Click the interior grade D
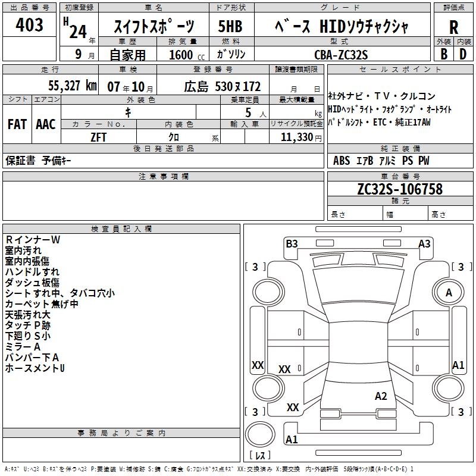 pyautogui.click(x=463, y=54)
